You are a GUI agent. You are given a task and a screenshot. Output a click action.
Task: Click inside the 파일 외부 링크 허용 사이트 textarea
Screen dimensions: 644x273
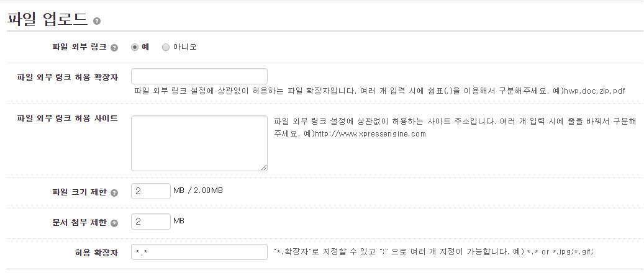[x=199, y=143]
